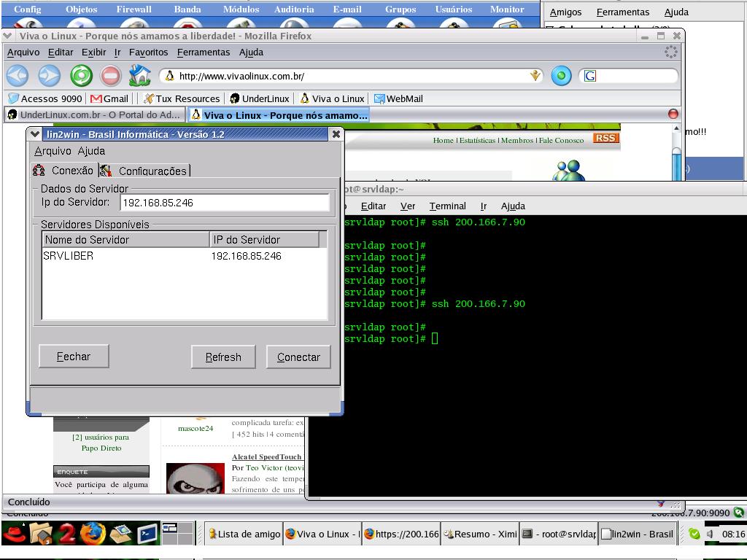Select the SRVLIBER server row
This screenshot has height=560, width=747.
click(185, 256)
